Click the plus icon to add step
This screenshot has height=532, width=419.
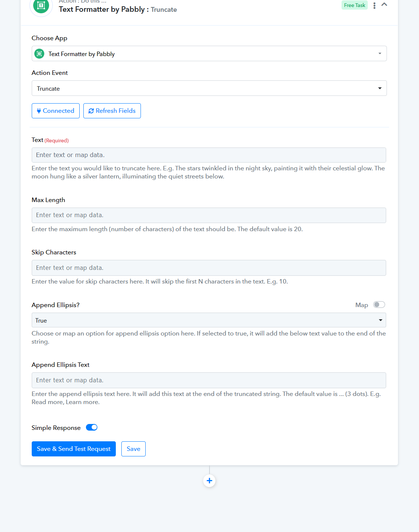pyautogui.click(x=209, y=481)
